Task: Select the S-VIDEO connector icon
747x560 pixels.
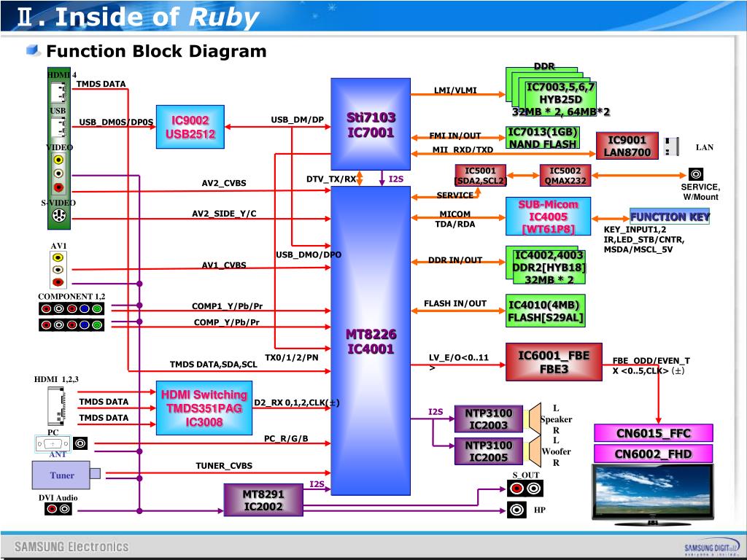Action: click(58, 216)
